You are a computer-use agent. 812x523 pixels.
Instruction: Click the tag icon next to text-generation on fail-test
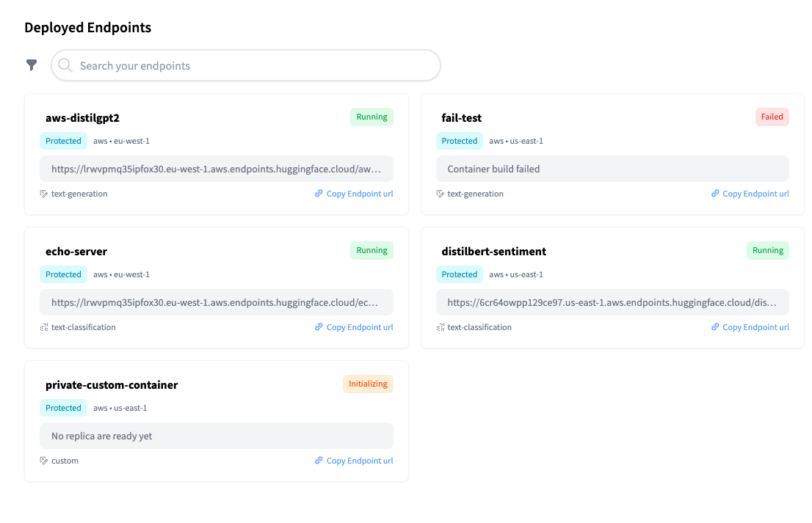[x=440, y=193]
